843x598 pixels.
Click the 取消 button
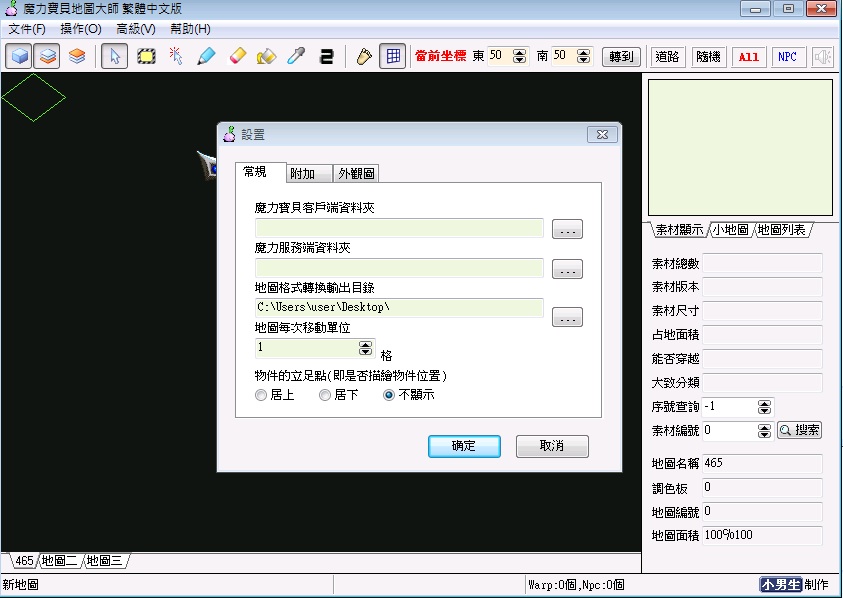tap(552, 446)
